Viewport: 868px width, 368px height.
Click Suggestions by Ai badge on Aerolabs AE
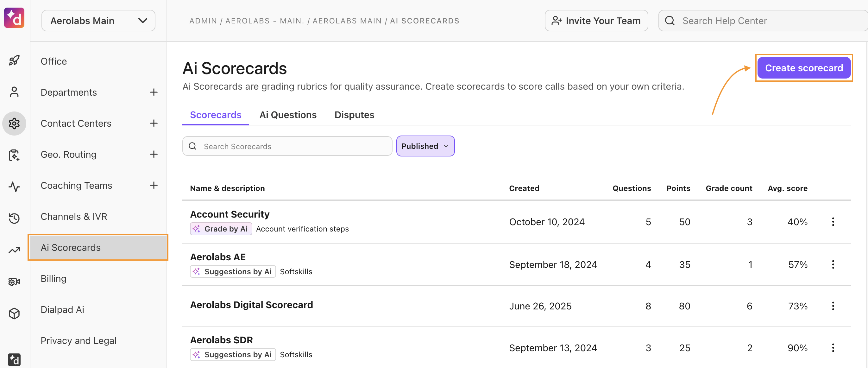pyautogui.click(x=233, y=272)
